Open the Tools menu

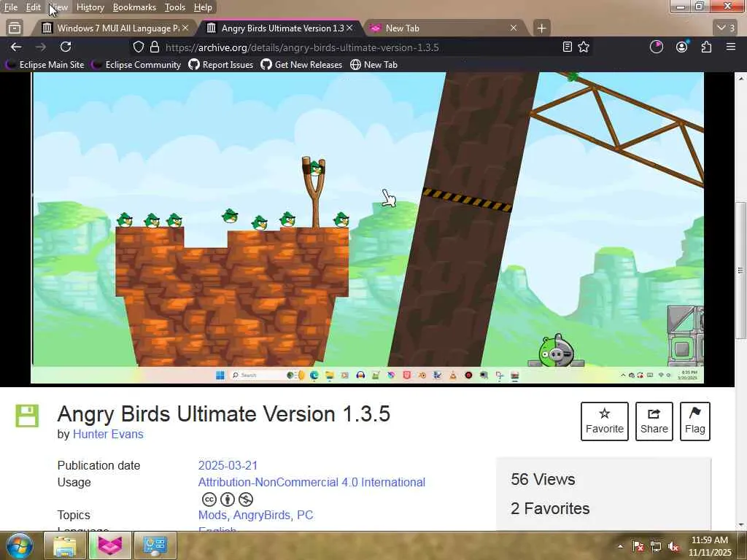(175, 7)
